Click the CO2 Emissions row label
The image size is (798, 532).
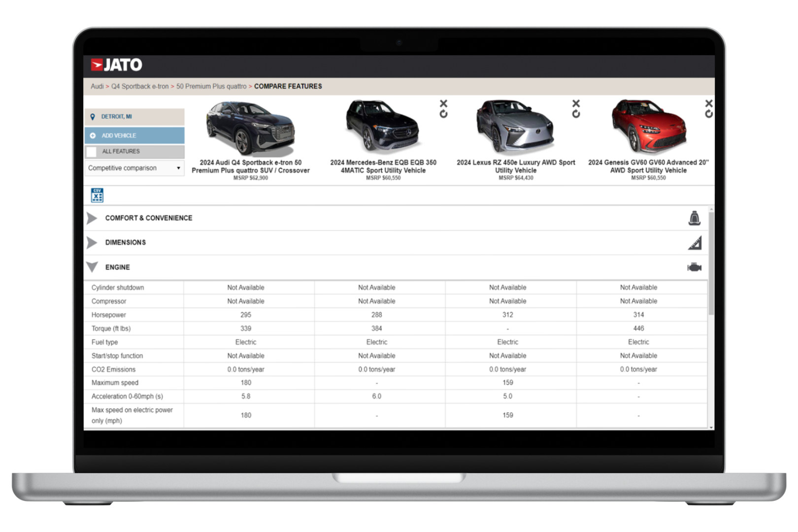pyautogui.click(x=113, y=369)
